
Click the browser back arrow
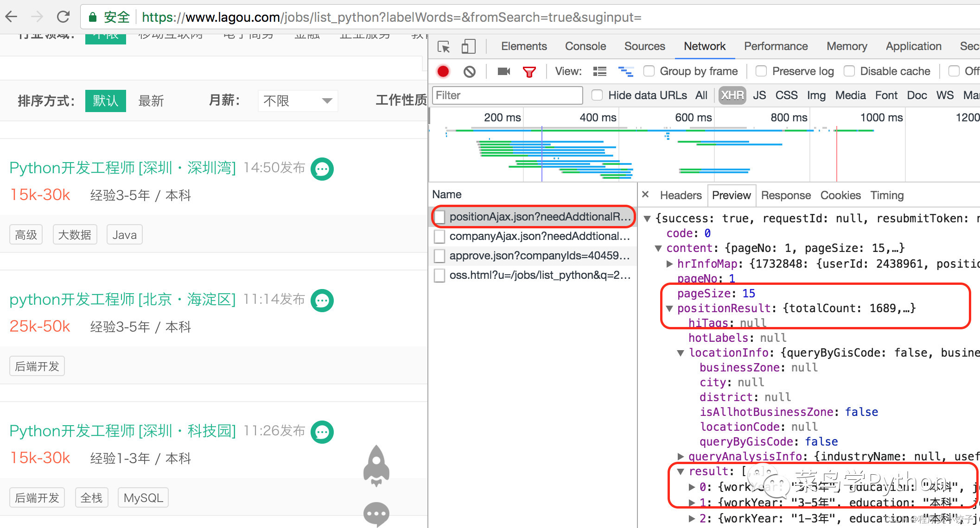(11, 17)
